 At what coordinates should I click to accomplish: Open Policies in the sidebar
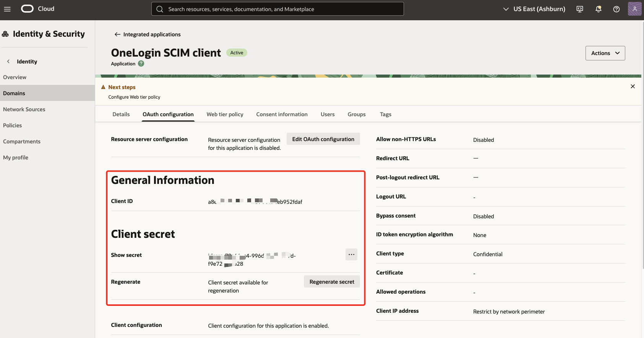[47, 125]
